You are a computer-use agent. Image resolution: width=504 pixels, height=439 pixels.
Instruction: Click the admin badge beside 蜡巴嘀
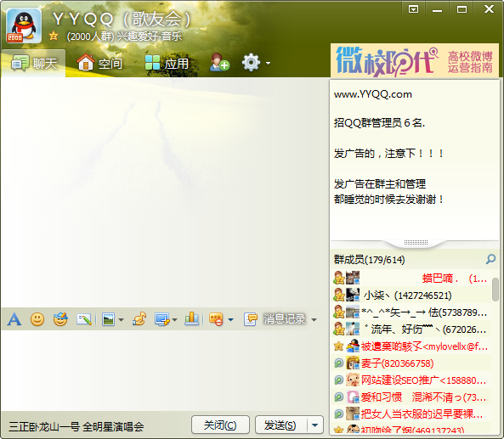[339, 279]
